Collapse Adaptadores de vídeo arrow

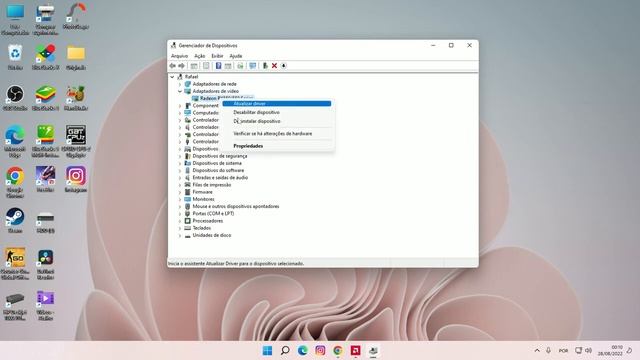180,91
